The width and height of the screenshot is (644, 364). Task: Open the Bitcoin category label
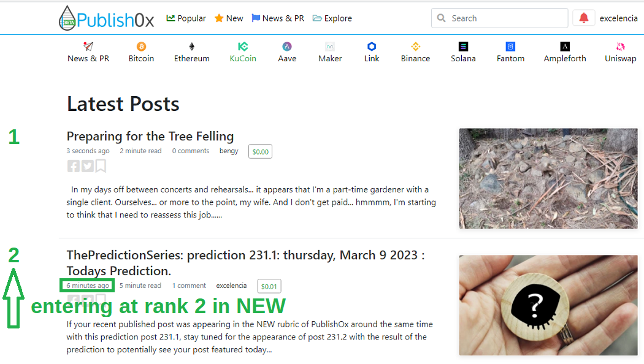141,59
